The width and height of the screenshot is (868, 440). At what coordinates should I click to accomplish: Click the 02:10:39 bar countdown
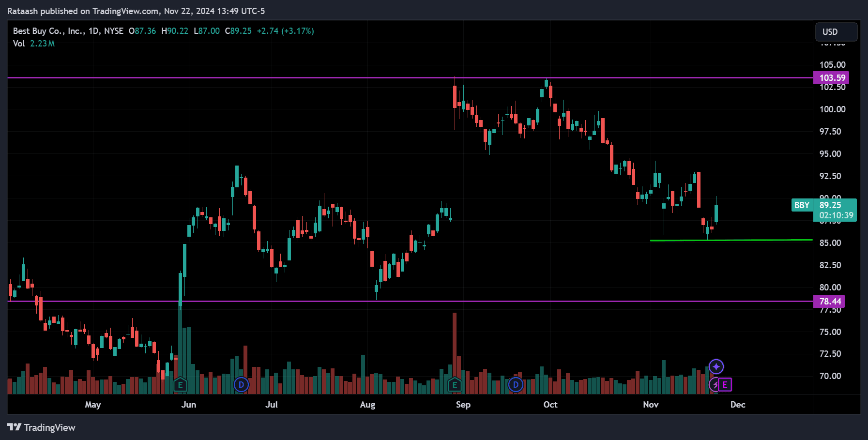pyautogui.click(x=836, y=215)
